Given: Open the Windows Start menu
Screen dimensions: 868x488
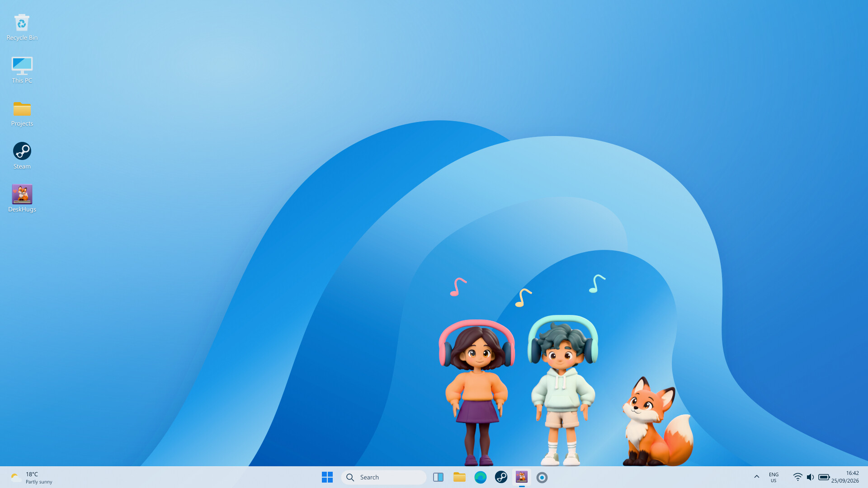Looking at the screenshot, I should tap(327, 477).
